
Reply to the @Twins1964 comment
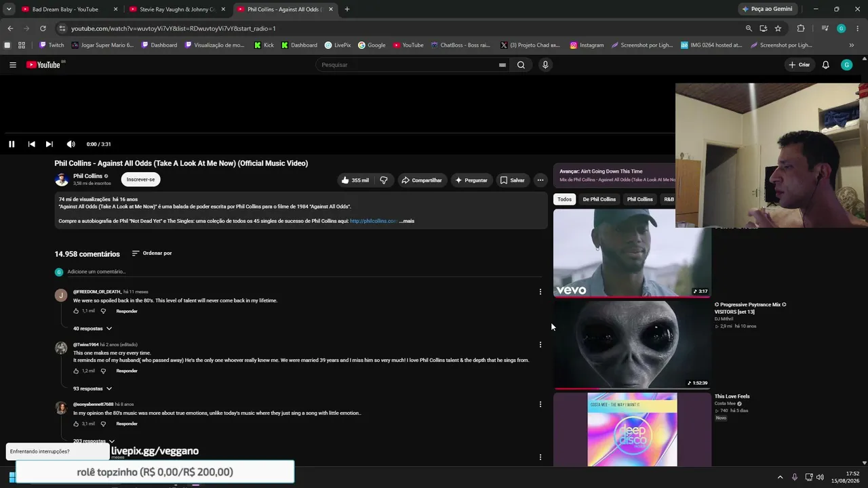click(x=127, y=371)
